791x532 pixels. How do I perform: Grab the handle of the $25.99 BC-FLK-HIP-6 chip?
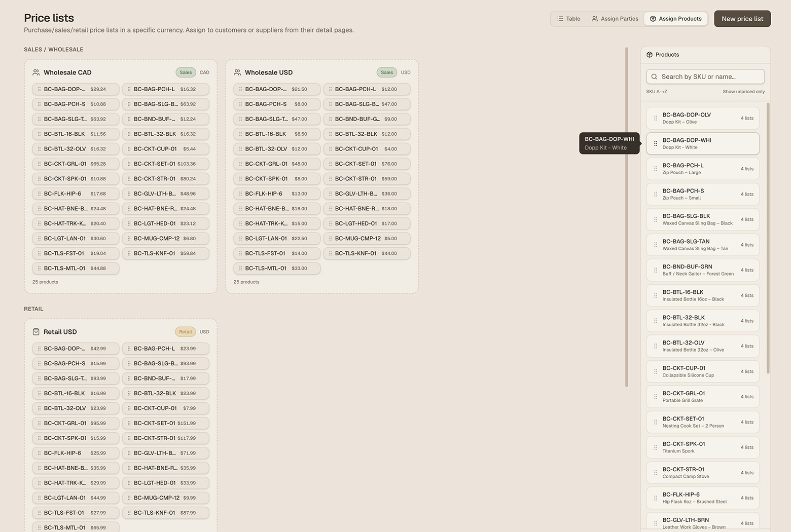pyautogui.click(x=39, y=453)
